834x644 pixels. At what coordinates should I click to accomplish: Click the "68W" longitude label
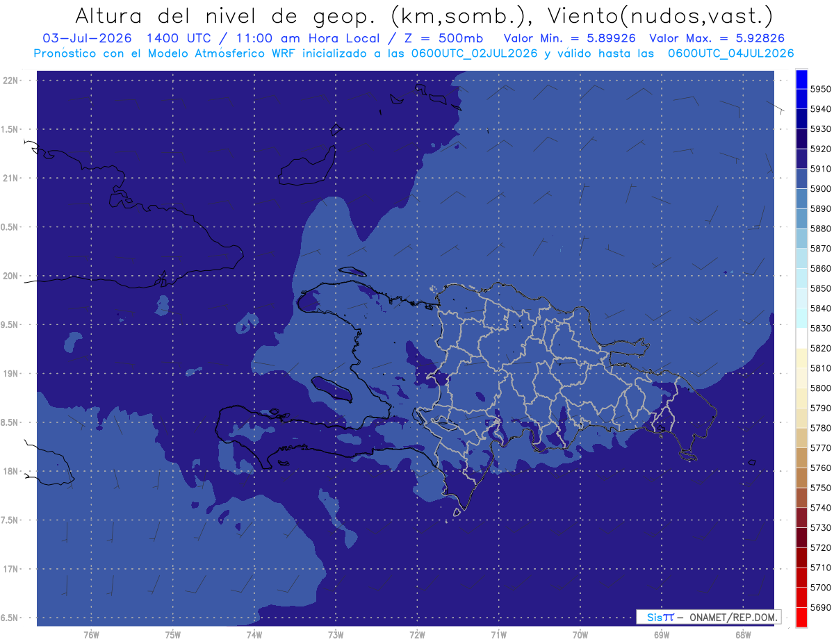tap(743, 634)
